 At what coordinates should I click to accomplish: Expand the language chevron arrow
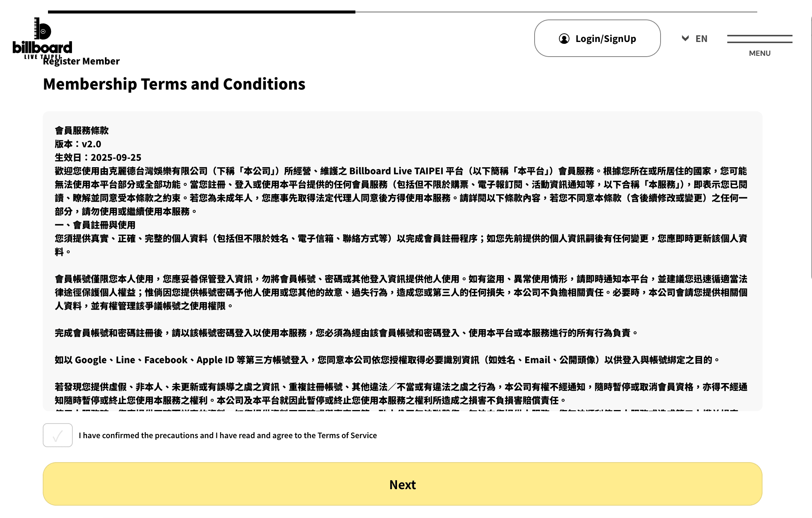tap(685, 38)
